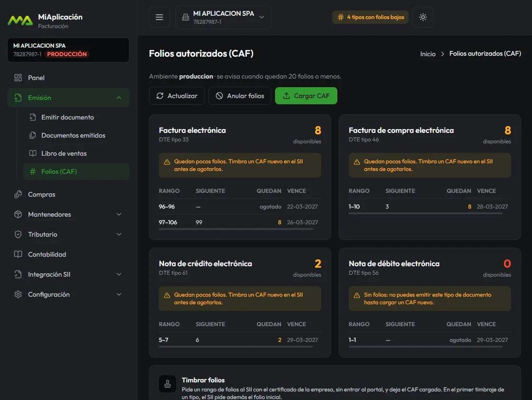Click the Panel grid icon
The width and height of the screenshot is (532, 400).
pos(18,78)
